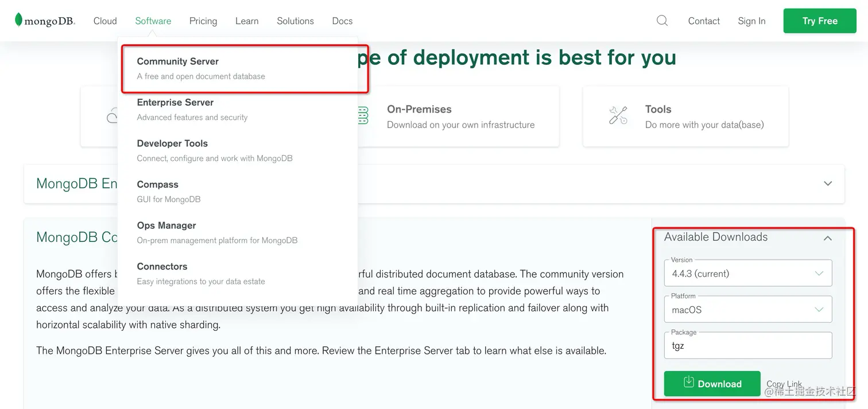Click the Contact link

point(704,21)
